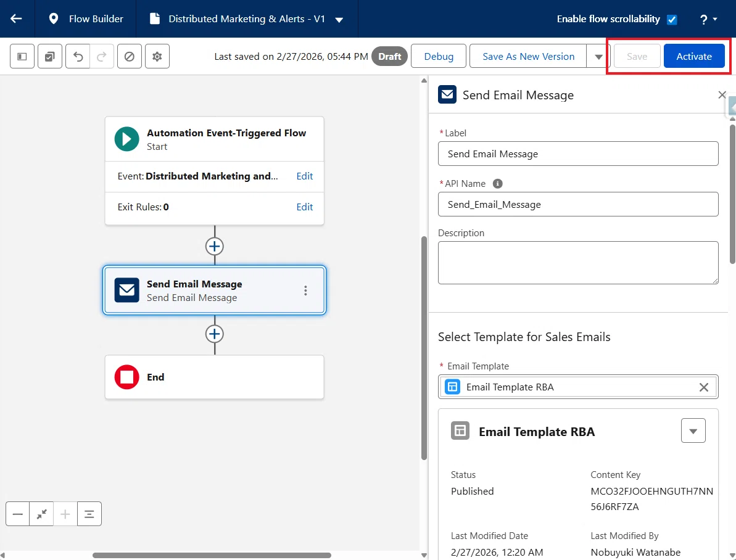The height and width of the screenshot is (560, 736).
Task: Go back with the left arrow icon
Action: tap(17, 19)
